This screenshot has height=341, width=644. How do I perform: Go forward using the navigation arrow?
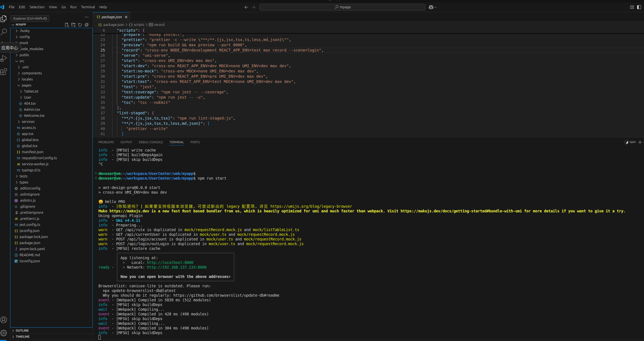[x=254, y=7]
